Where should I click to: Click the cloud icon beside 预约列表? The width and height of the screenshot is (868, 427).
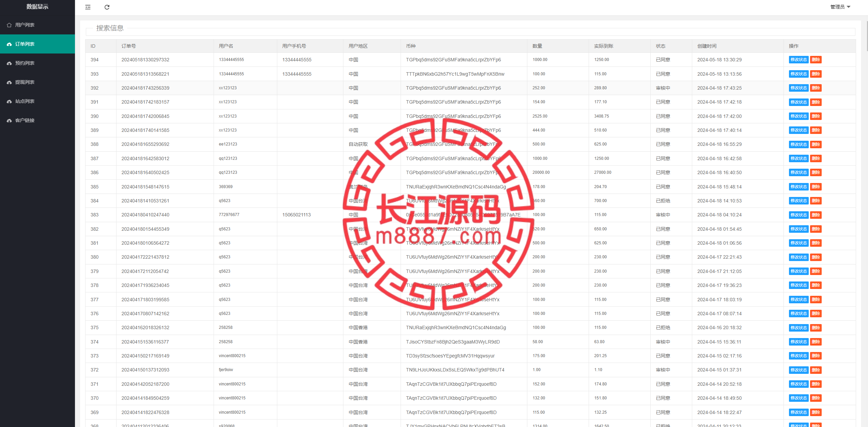tap(9, 63)
